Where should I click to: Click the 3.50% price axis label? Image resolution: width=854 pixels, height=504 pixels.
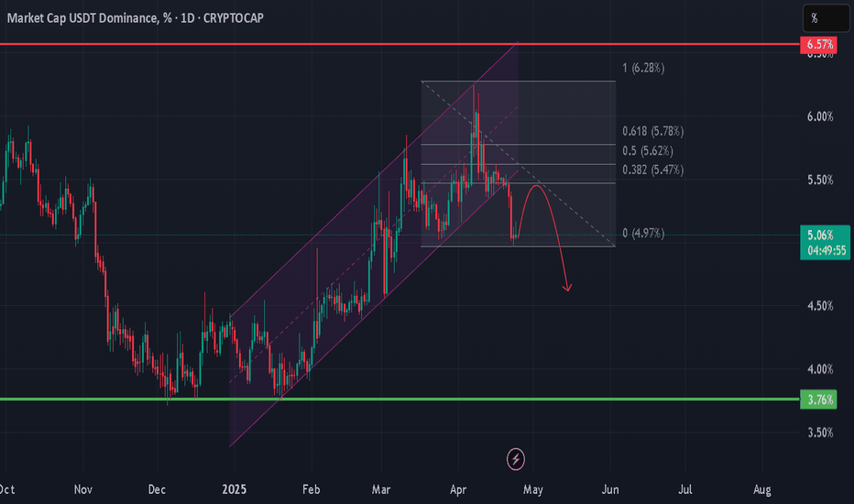(x=820, y=433)
